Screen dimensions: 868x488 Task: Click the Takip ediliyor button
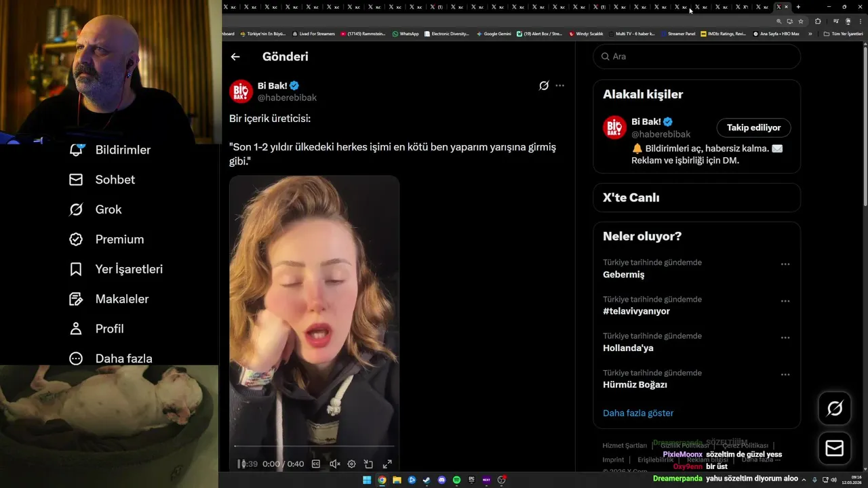pyautogui.click(x=753, y=127)
